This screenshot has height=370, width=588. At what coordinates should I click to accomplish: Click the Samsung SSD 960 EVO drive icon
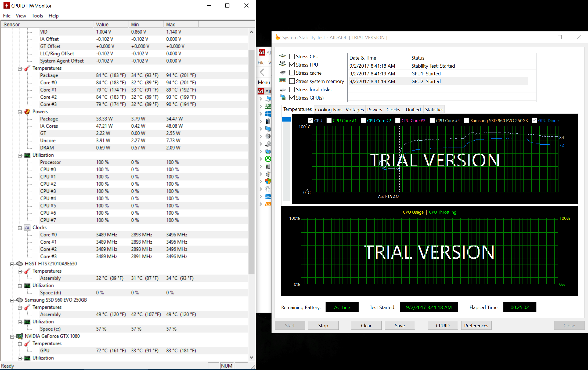pos(20,300)
